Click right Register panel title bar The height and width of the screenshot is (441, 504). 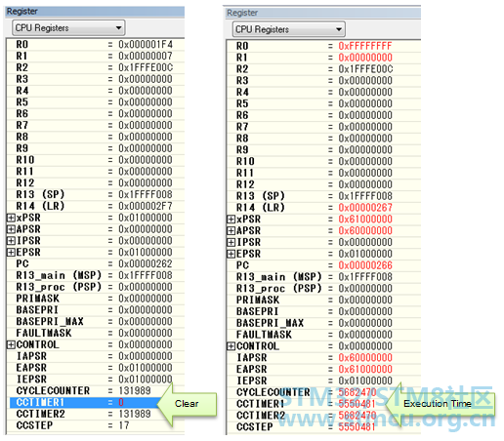click(323, 13)
